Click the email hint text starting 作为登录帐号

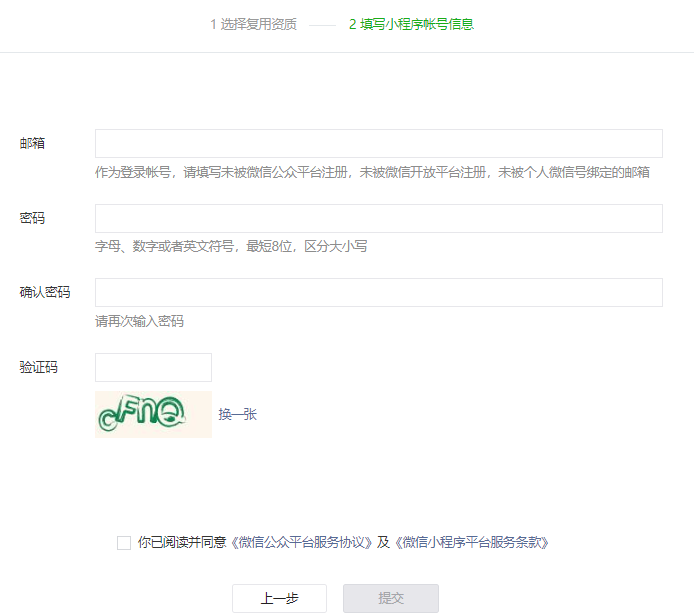[372, 172]
